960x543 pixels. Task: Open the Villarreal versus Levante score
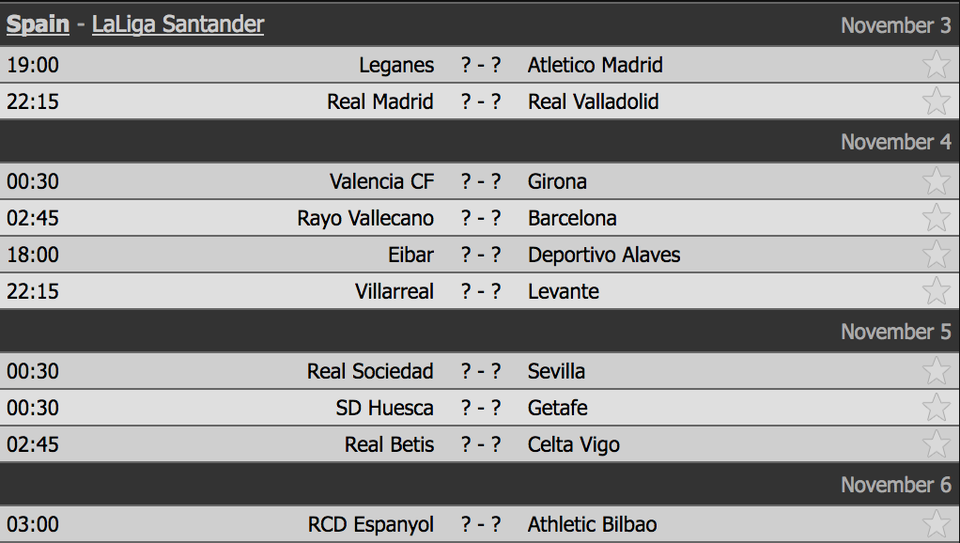point(481,291)
